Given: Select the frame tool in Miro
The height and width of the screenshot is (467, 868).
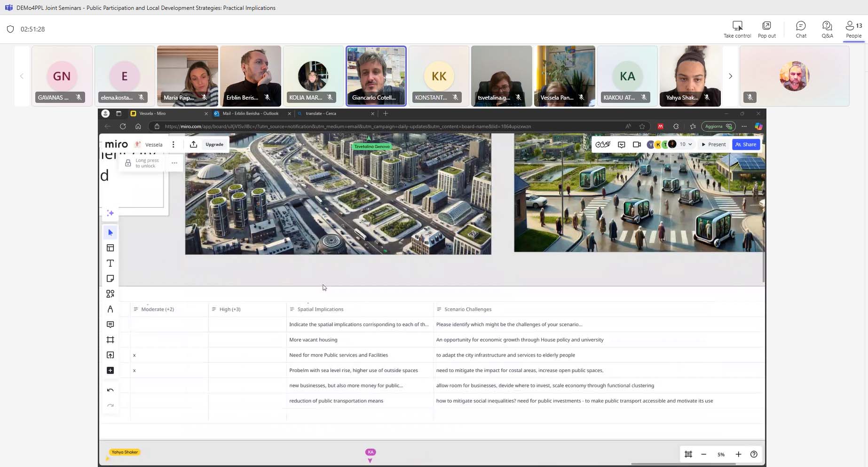Looking at the screenshot, I should pyautogui.click(x=110, y=340).
